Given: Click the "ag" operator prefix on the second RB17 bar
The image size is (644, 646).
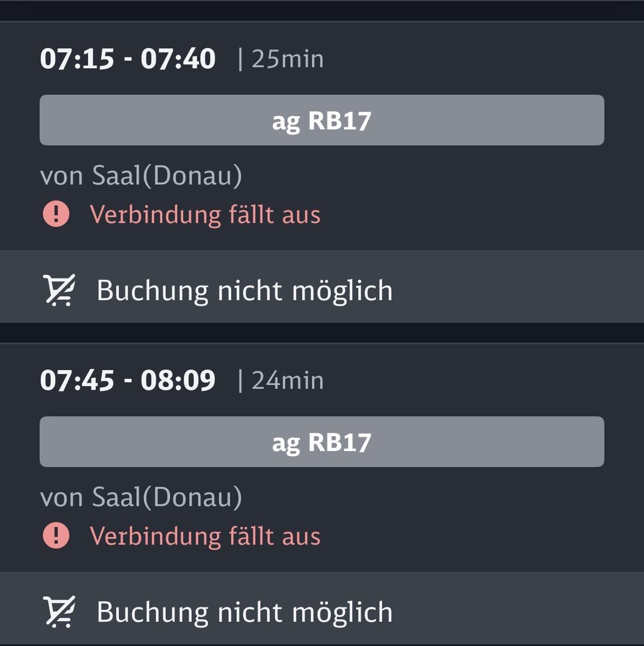Looking at the screenshot, I should click(x=286, y=444).
